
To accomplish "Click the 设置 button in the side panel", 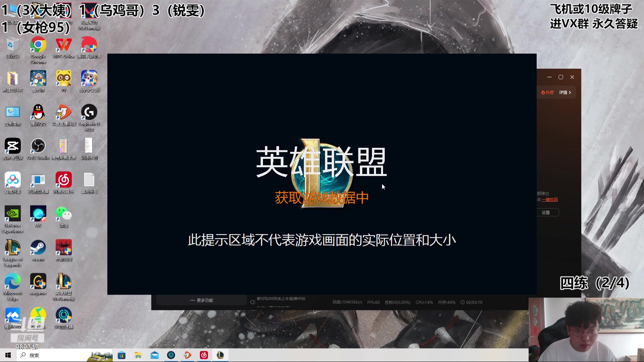I will pos(546,213).
